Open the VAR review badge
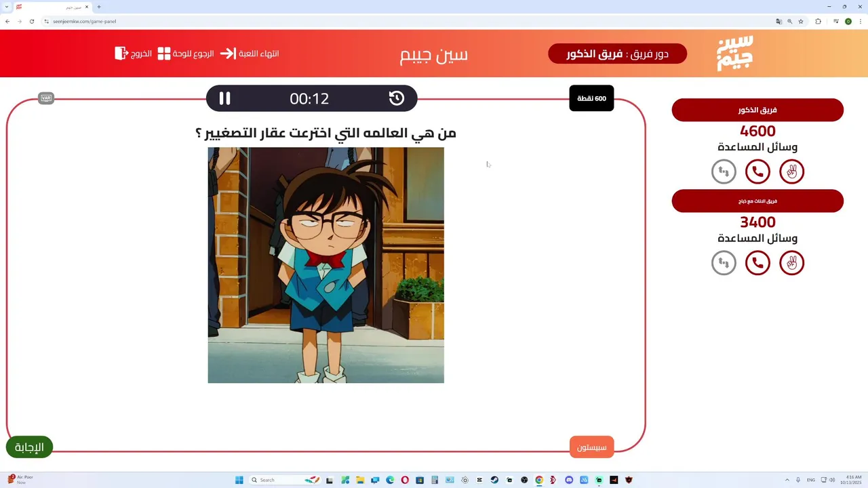The image size is (868, 488). coord(46,98)
